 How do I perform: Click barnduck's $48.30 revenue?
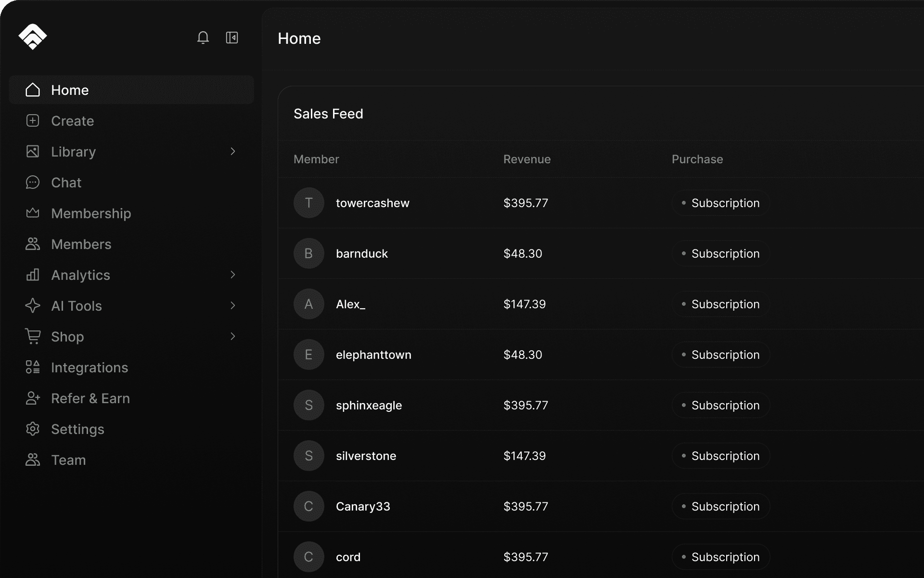[x=523, y=253]
